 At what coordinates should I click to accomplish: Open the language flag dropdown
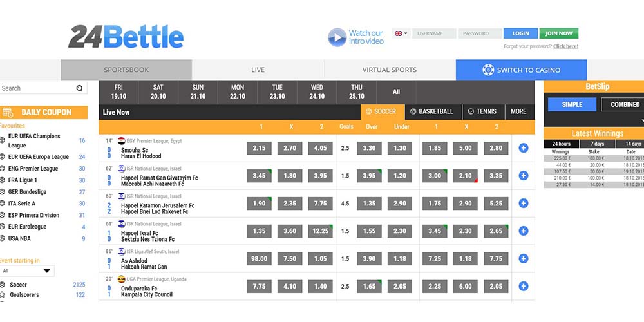[401, 33]
